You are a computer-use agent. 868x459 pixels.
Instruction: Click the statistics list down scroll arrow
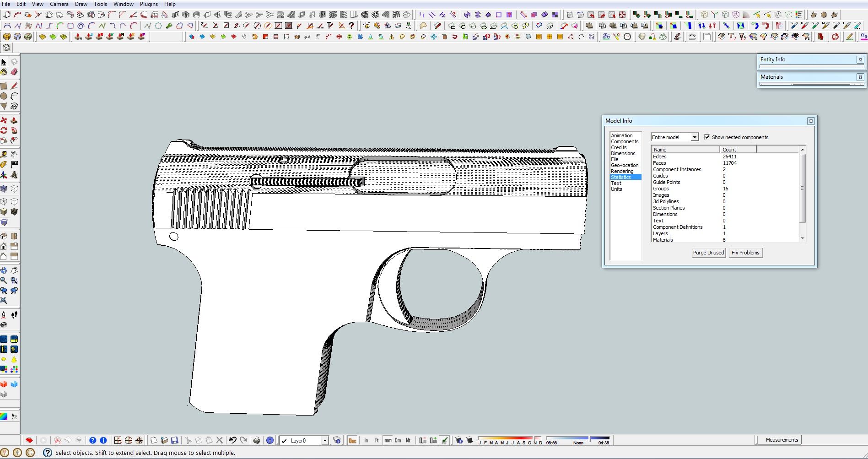[802, 238]
